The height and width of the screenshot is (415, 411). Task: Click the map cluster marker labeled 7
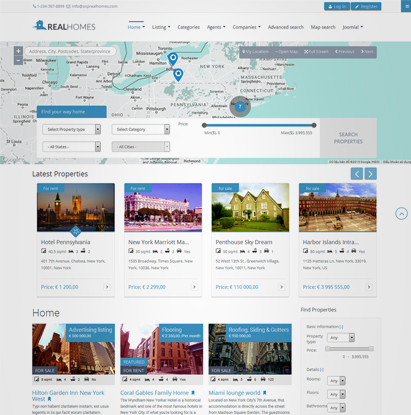click(x=240, y=106)
